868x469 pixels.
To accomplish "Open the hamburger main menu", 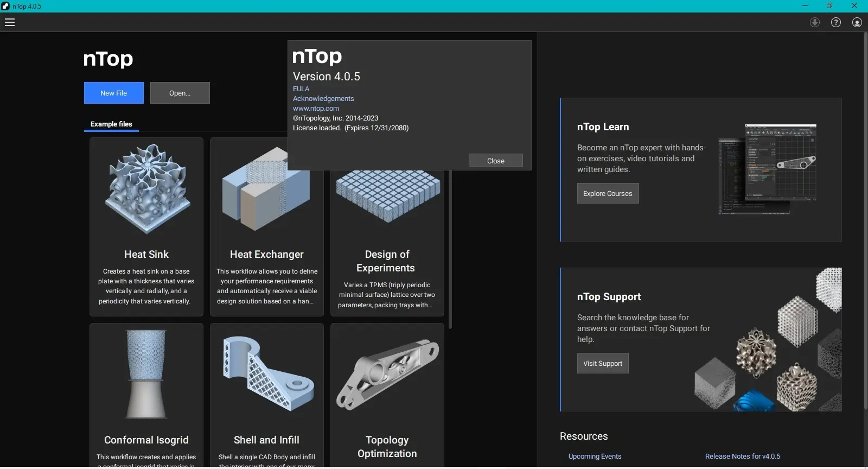I will tap(10, 22).
